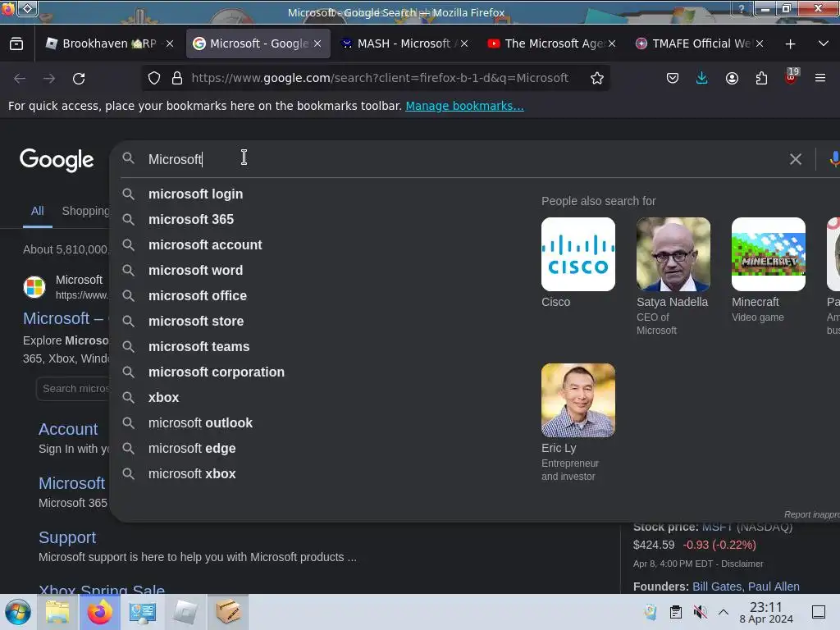Choose the 'microsoft account' suggestion
The image size is (840, 630).
tap(205, 244)
